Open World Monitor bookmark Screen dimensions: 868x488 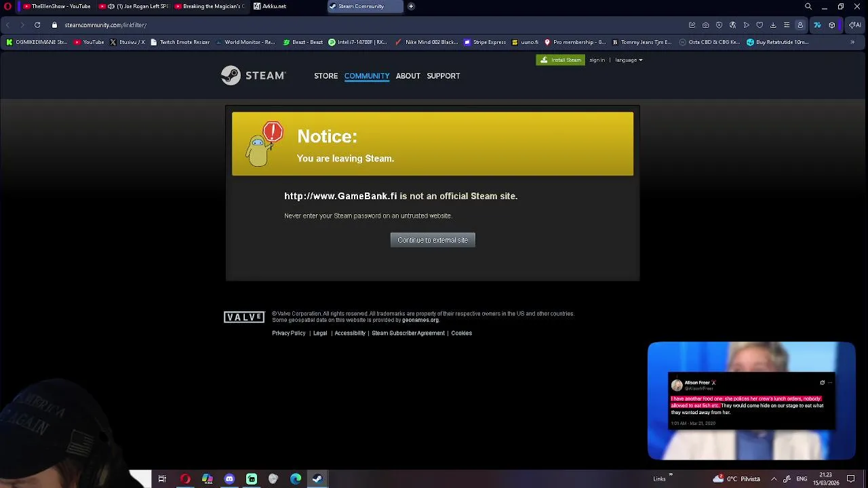[245, 42]
